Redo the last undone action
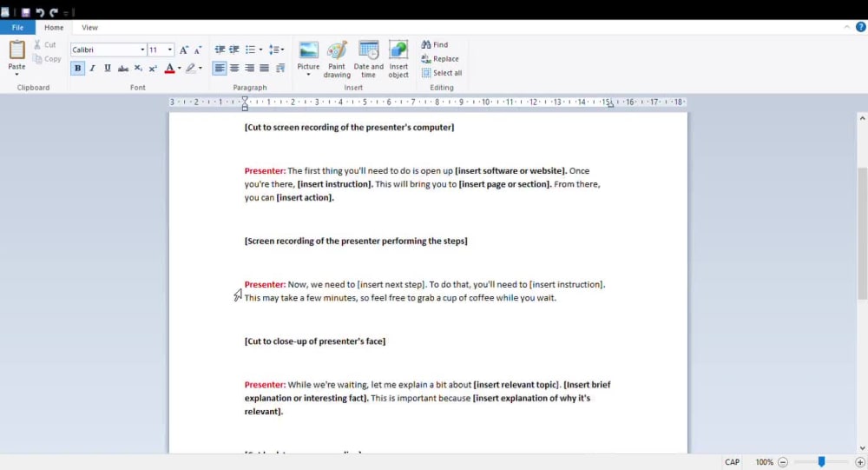The height and width of the screenshot is (470, 868). pyautogui.click(x=54, y=12)
